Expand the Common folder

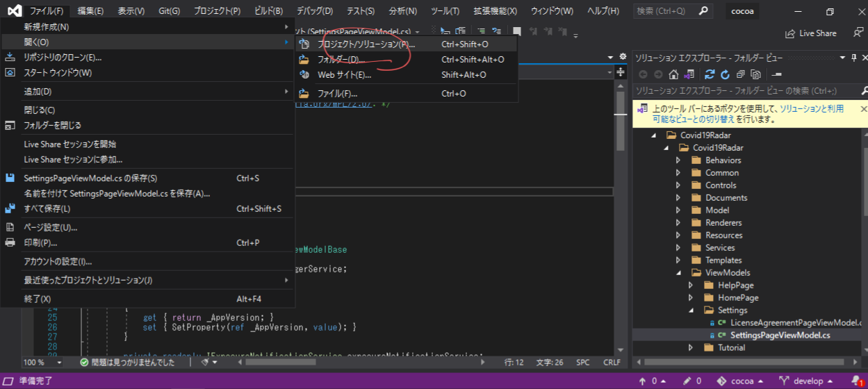click(x=679, y=173)
